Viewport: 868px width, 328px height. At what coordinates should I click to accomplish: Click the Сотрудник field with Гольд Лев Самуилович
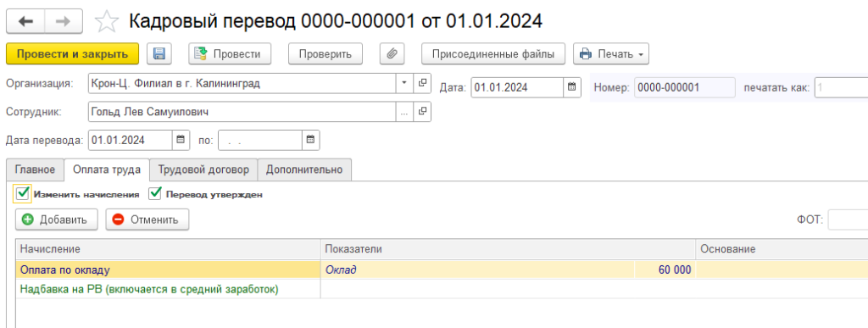(x=242, y=111)
